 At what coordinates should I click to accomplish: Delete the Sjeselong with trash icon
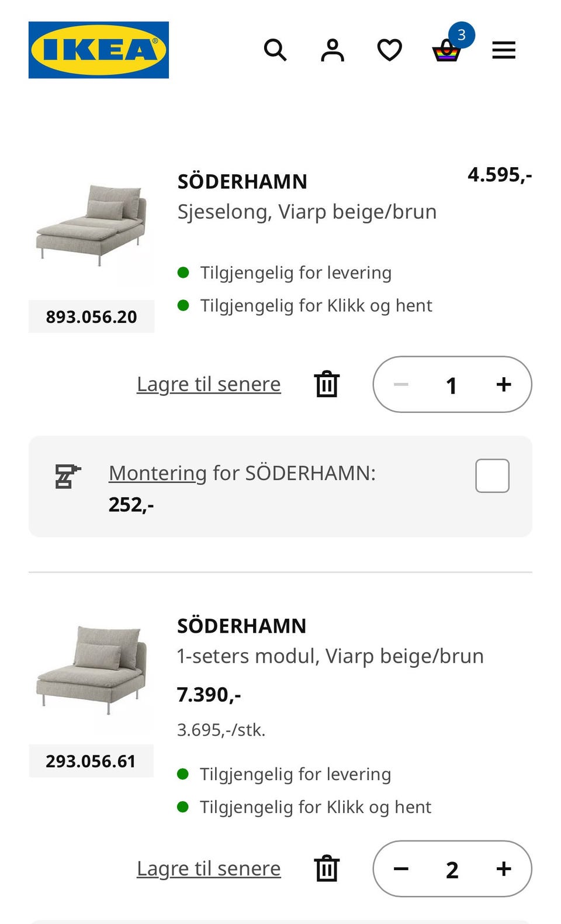[327, 384]
